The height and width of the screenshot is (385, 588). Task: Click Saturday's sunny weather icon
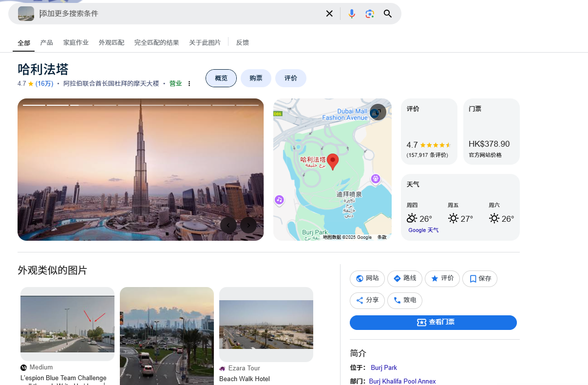[494, 218]
